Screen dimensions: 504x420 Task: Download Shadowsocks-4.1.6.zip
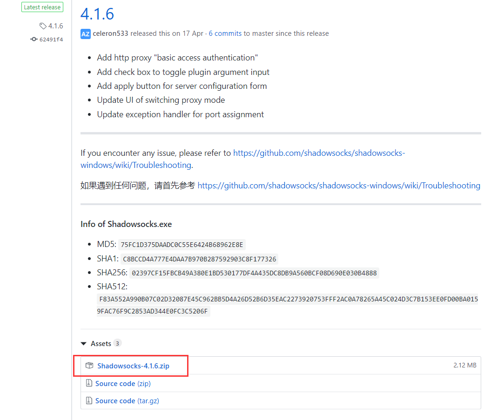[133, 366]
